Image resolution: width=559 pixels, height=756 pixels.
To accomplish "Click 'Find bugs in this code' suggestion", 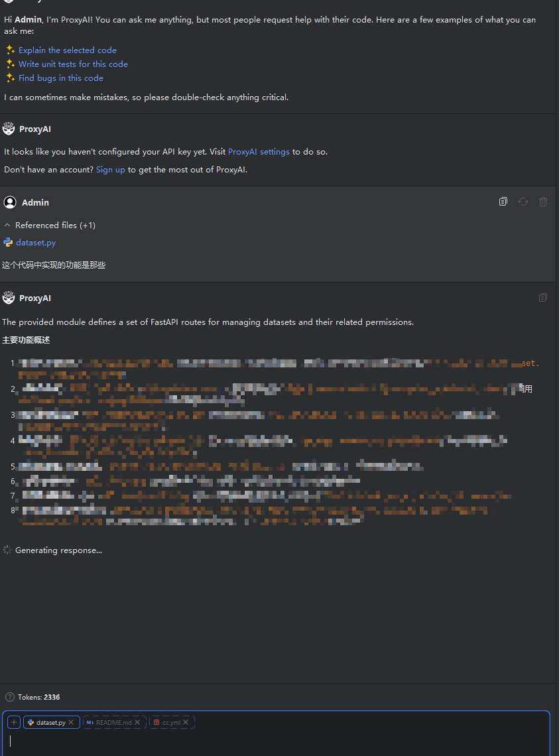I will [x=60, y=78].
